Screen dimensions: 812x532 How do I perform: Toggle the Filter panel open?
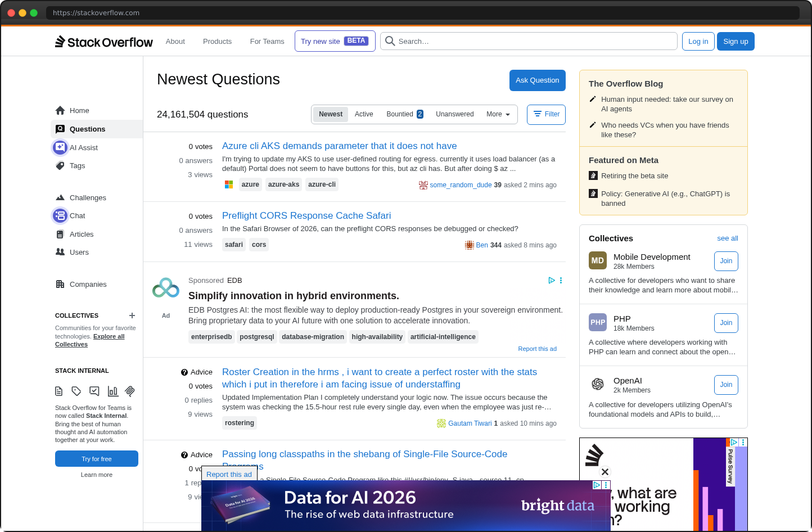pyautogui.click(x=546, y=114)
